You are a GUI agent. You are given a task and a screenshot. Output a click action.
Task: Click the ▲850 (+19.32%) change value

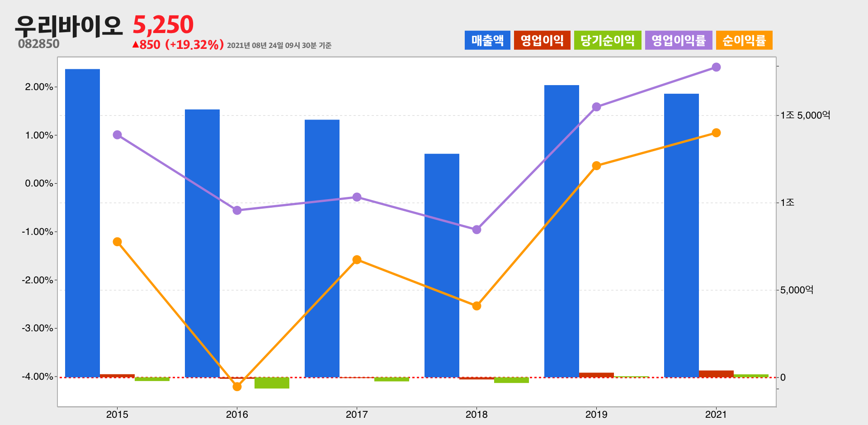(178, 45)
